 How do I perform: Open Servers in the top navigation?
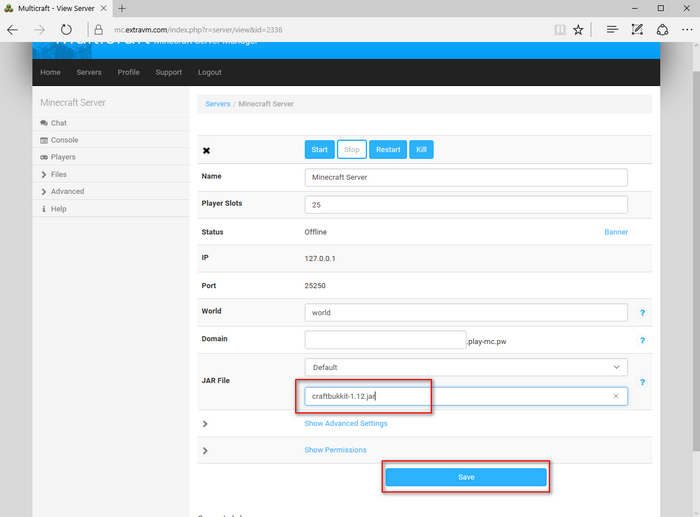89,72
